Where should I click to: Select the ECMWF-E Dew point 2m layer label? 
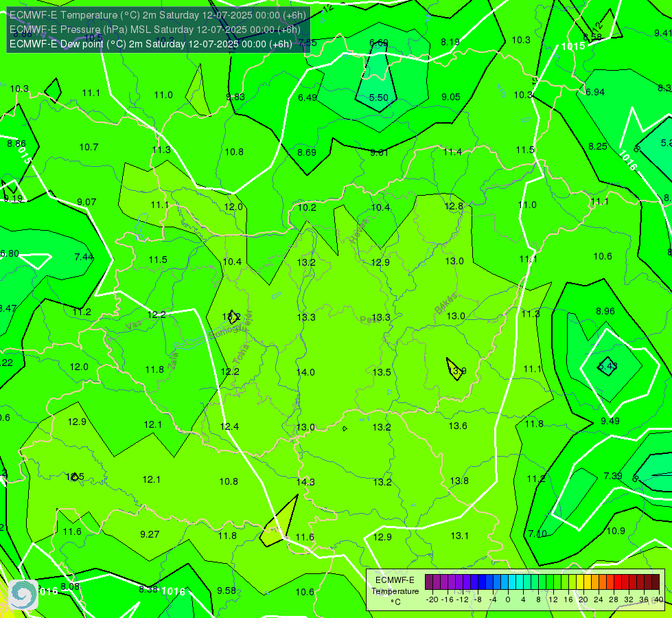[151, 44]
